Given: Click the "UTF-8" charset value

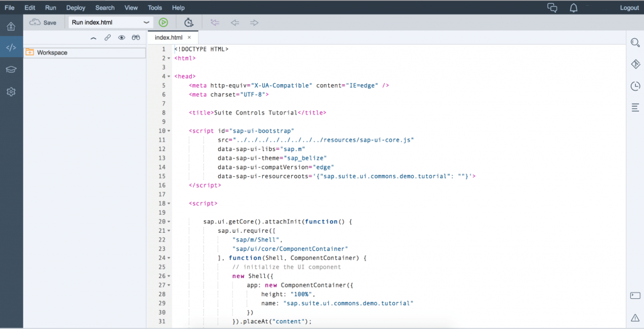Looking at the screenshot, I should pyautogui.click(x=252, y=94).
